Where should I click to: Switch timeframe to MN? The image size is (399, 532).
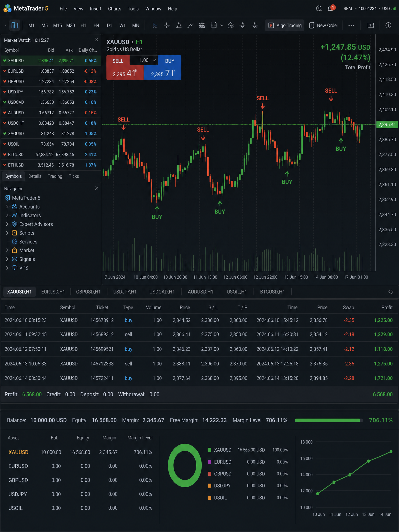[x=136, y=25]
